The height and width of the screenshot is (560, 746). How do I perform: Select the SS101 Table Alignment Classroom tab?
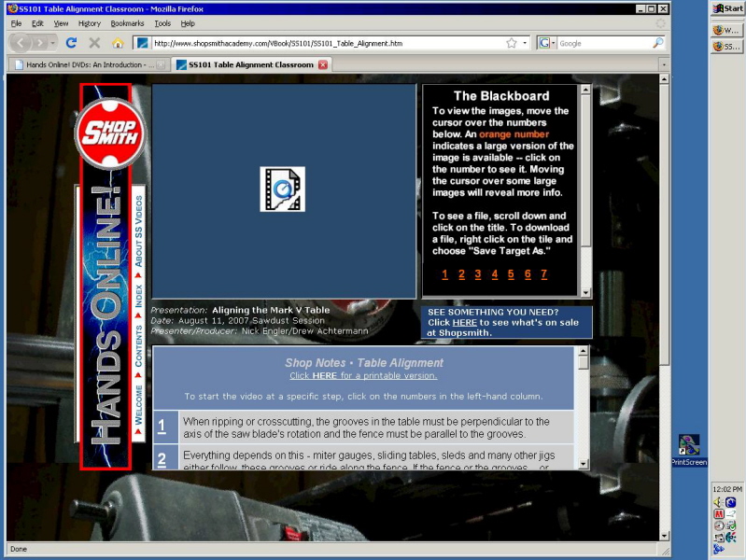click(251, 64)
